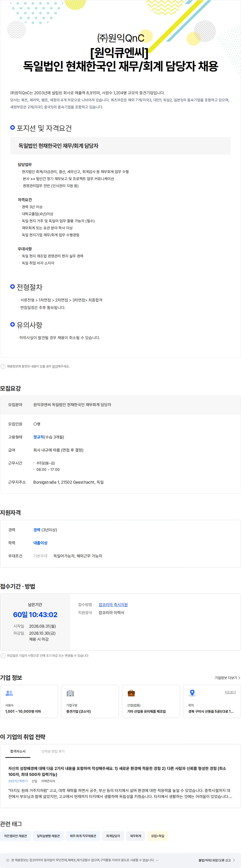Click 문의 link in the notice
The width and height of the screenshot is (241, 868).
pos(55,366)
